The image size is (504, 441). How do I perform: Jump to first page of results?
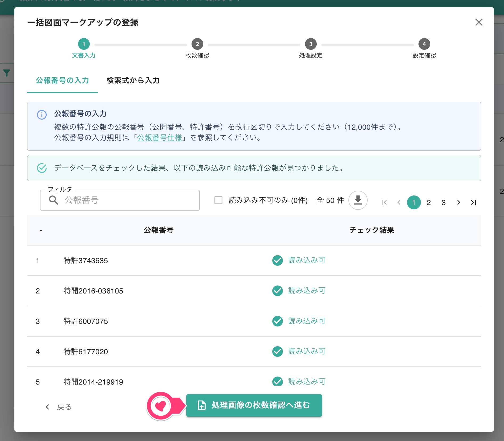coord(384,202)
